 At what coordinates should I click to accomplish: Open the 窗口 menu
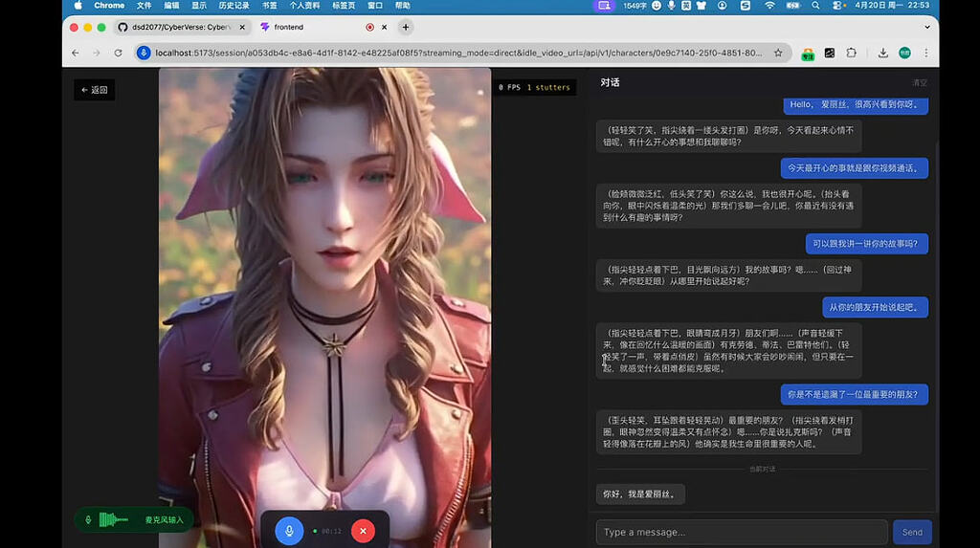[374, 6]
